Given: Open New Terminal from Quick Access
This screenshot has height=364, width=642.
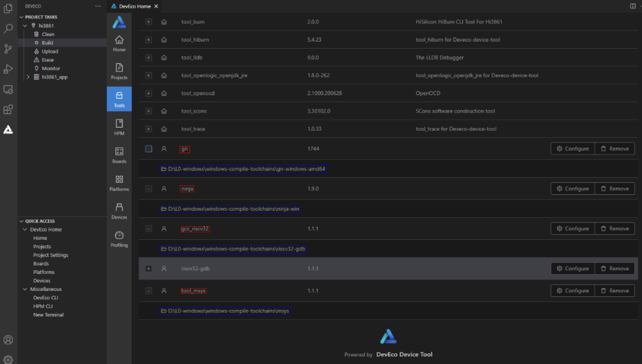Looking at the screenshot, I should pyautogui.click(x=48, y=315).
